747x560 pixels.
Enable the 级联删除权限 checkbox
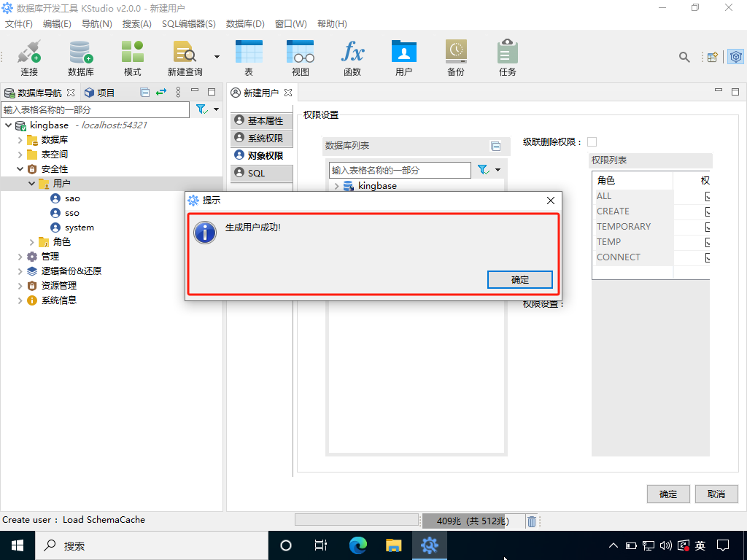pyautogui.click(x=592, y=141)
